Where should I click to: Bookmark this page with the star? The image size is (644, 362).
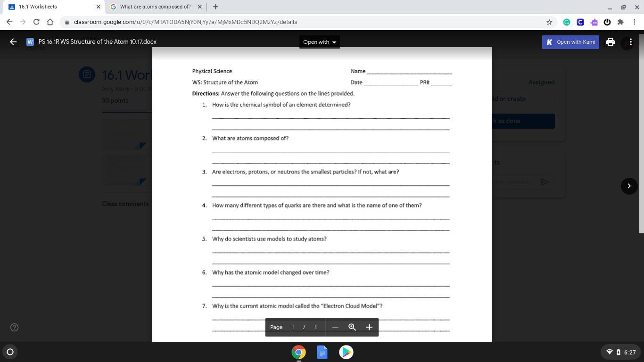point(549,22)
